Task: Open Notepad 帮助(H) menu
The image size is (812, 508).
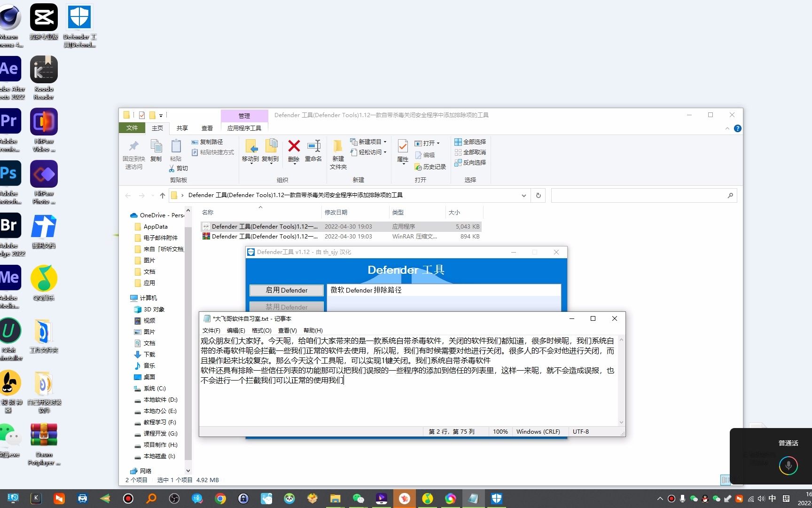Action: [313, 330]
